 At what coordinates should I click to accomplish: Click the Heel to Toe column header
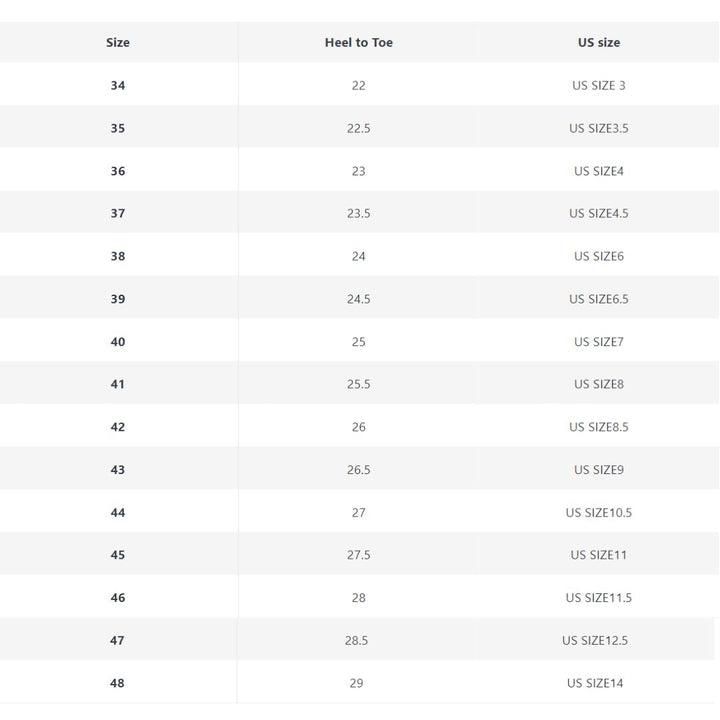point(358,43)
